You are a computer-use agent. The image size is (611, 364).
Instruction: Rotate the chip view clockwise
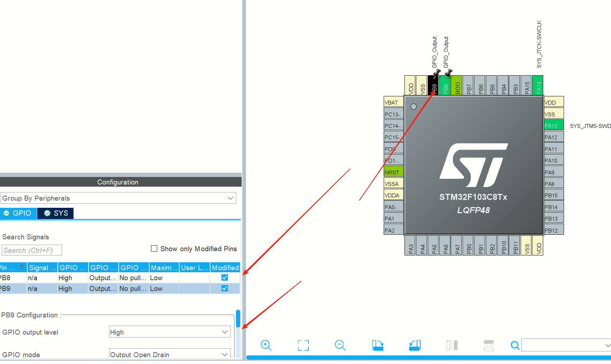pyautogui.click(x=377, y=345)
